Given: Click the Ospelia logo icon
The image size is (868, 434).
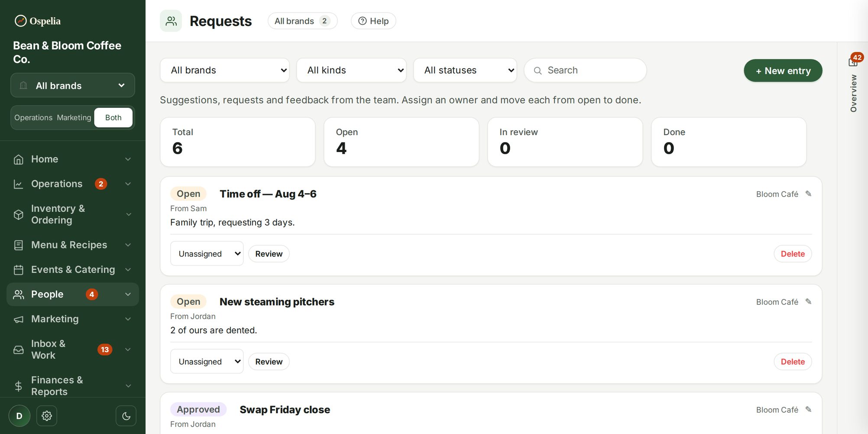Looking at the screenshot, I should tap(20, 21).
